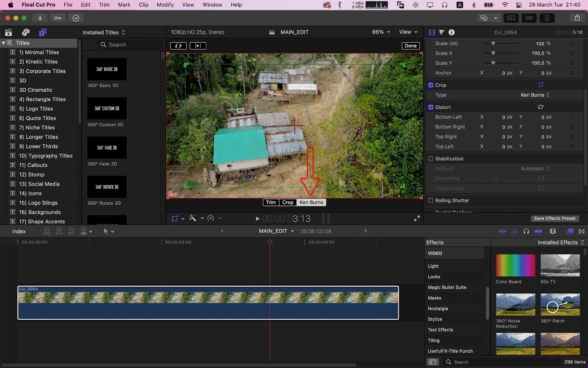Screen dimensions: 588x368
Task: Select Ken Burns crop mode button
Action: click(x=311, y=202)
